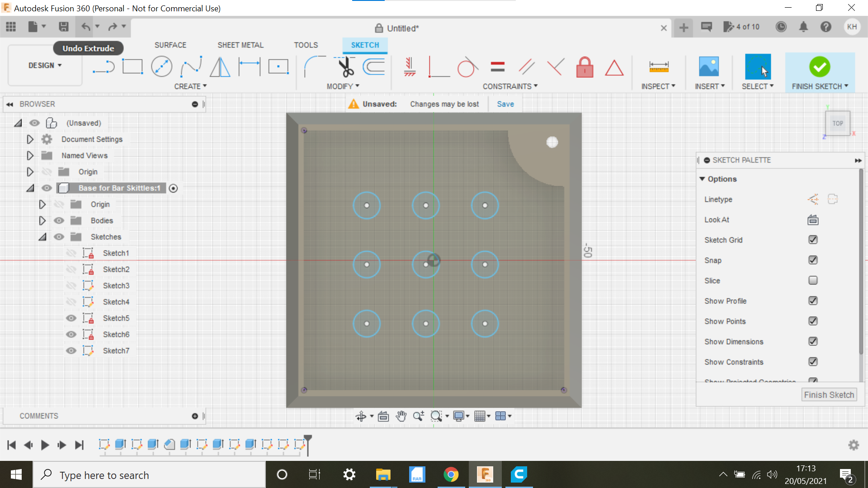Viewport: 868px width, 488px height.
Task: Click the SKETCH tab in ribbon
Action: pyautogui.click(x=365, y=45)
